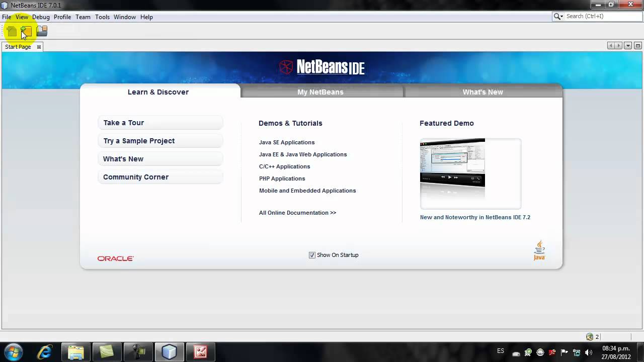644x362 pixels.
Task: Open Windows Explorer from taskbar
Action: [76, 351]
